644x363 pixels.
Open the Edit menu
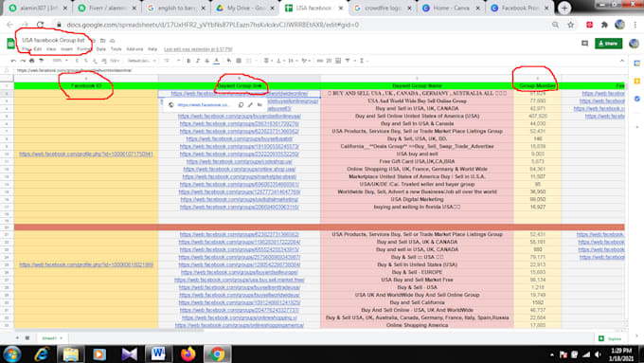click(x=38, y=49)
